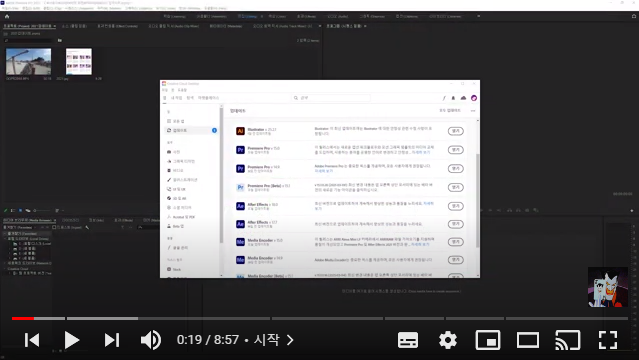Click the video progress bar
This screenshot has width=639, height=360.
pyautogui.click(x=320, y=318)
